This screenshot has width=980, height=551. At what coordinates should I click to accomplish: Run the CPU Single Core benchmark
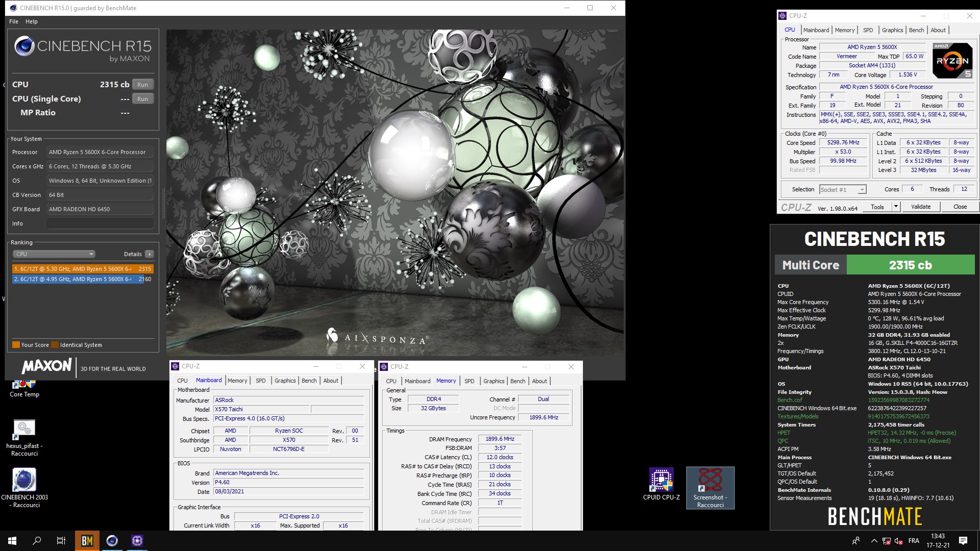[143, 99]
